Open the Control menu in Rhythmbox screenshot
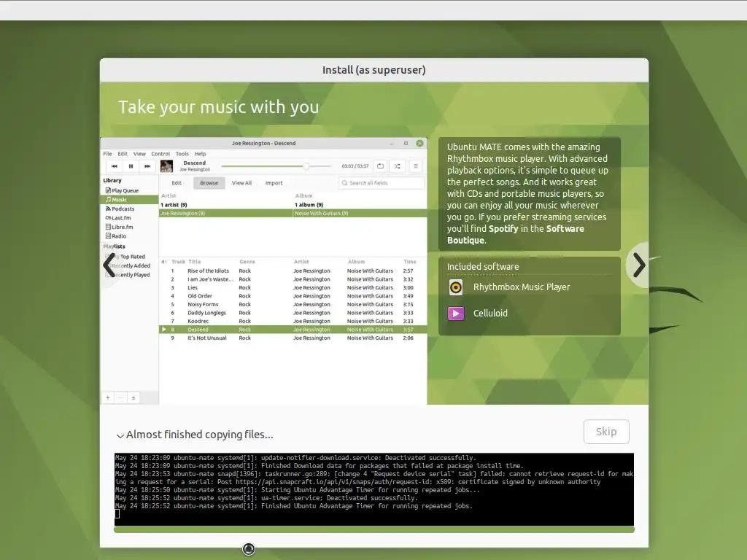The width and height of the screenshot is (747, 560). click(x=160, y=154)
